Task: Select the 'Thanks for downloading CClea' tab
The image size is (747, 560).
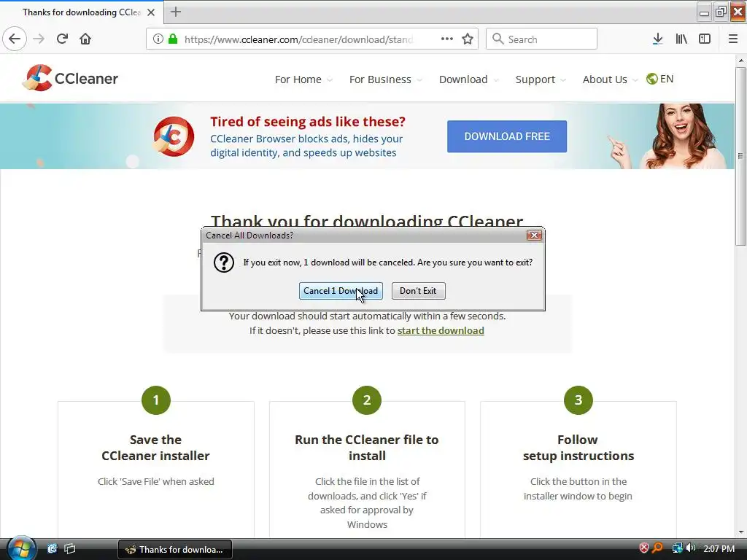Action: pyautogui.click(x=82, y=12)
